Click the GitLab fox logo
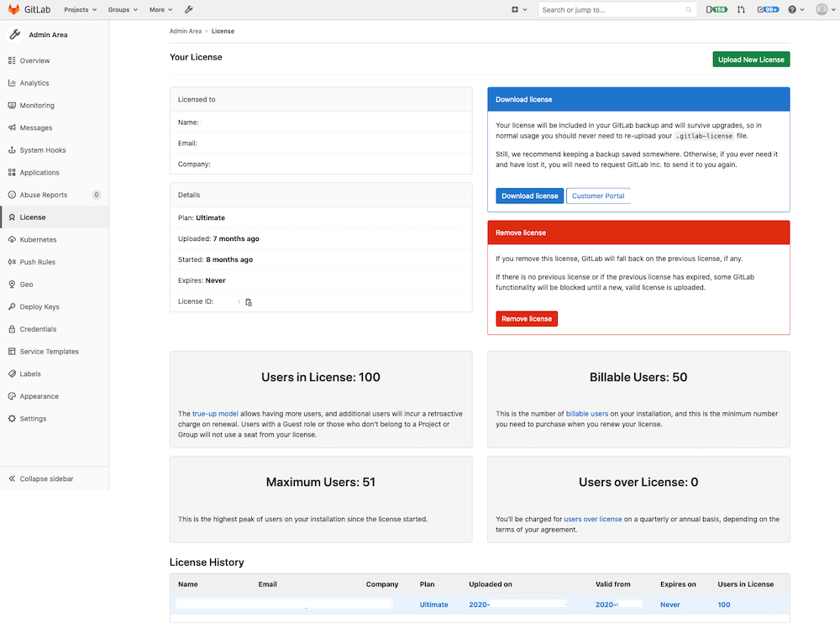 tap(15, 9)
